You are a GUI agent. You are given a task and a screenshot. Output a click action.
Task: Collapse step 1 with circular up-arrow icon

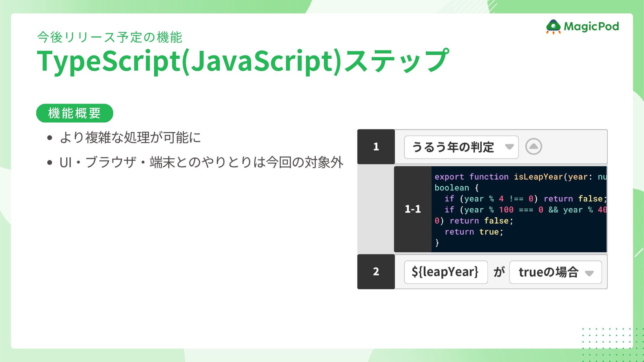[533, 146]
